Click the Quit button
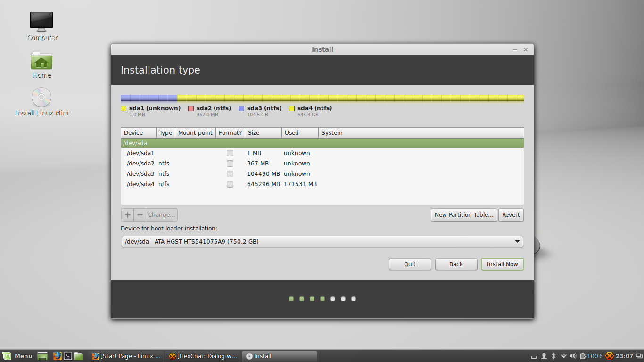Image resolution: width=644 pixels, height=362 pixels. (x=410, y=264)
